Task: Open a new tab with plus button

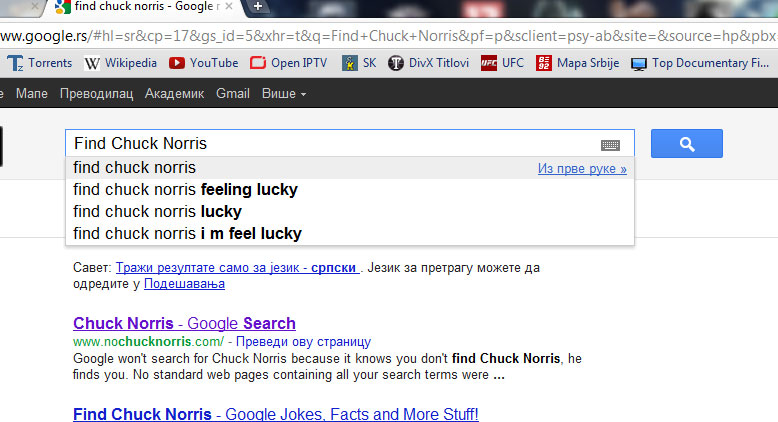Action: pos(258,6)
